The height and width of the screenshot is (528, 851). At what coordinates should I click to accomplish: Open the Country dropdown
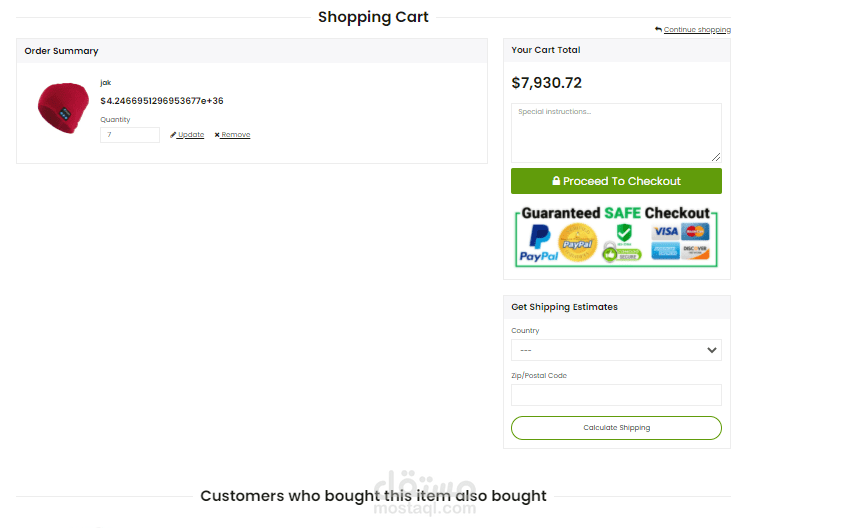(616, 350)
